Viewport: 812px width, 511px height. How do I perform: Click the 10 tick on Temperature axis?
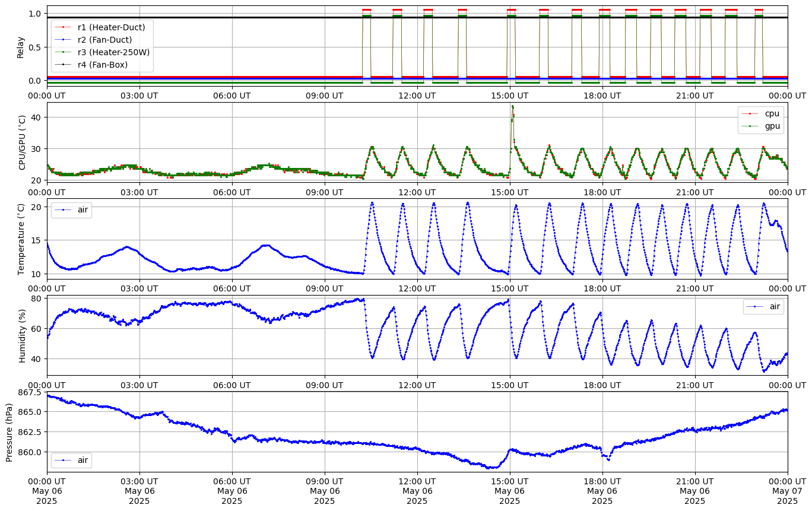click(37, 274)
